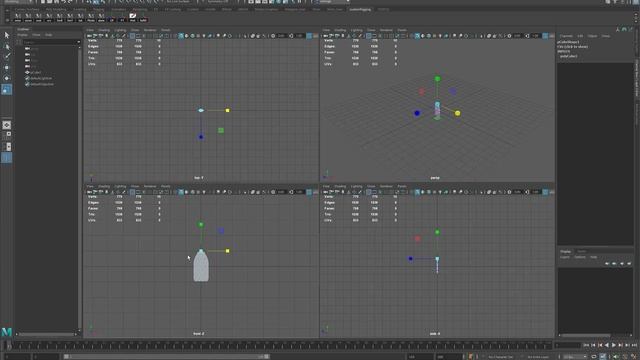Select defaultObjectSet in the Outliner

pos(42,84)
